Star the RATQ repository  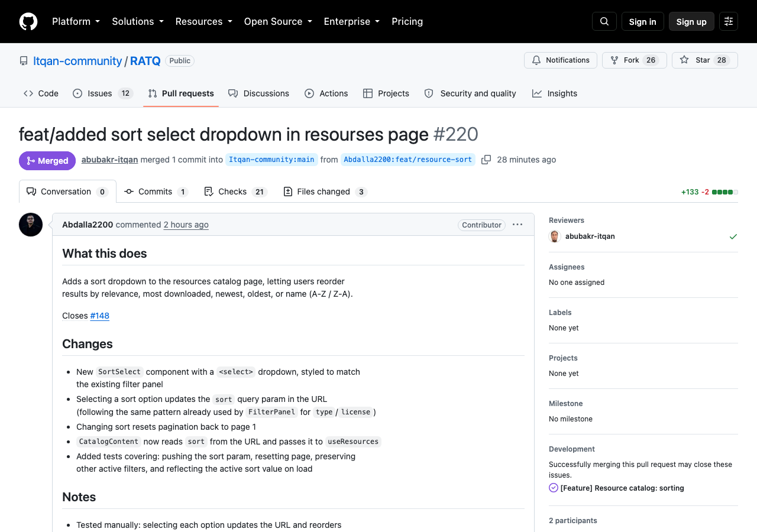pyautogui.click(x=705, y=60)
